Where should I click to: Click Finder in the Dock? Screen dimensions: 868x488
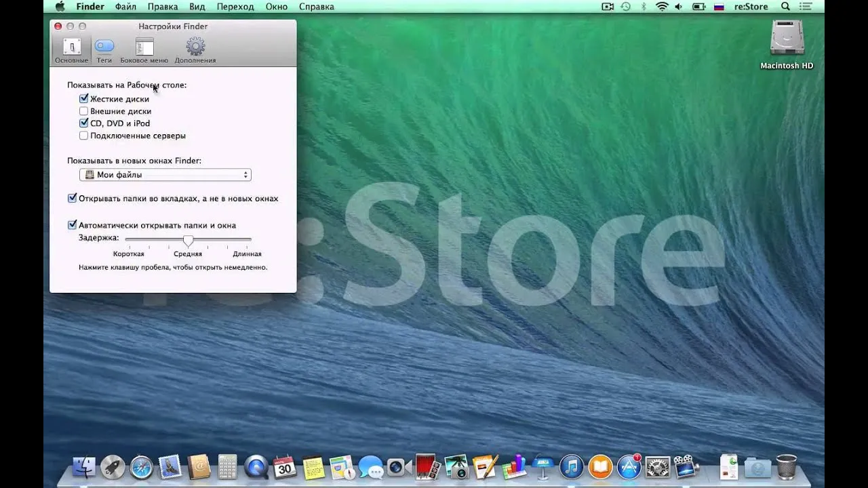(x=84, y=466)
